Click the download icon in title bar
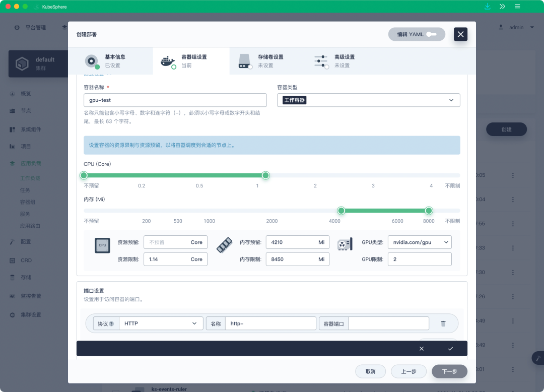The width and height of the screenshot is (544, 392). (488, 6)
